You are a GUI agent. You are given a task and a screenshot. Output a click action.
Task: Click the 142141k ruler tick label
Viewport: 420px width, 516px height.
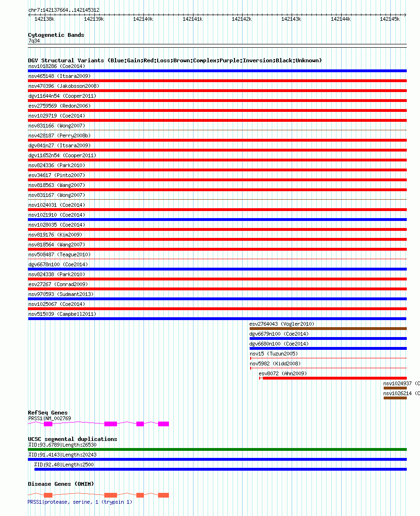pyautogui.click(x=193, y=19)
